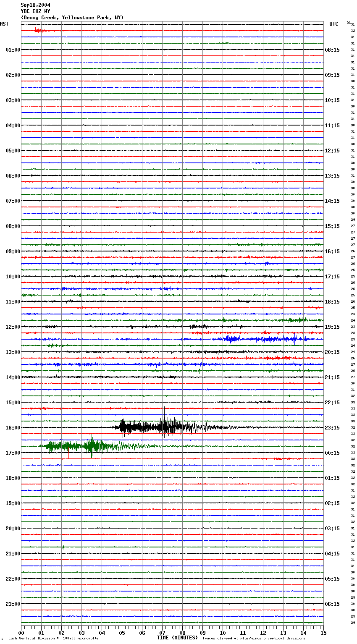Click the 23:00 MST time label

click(x=13, y=604)
